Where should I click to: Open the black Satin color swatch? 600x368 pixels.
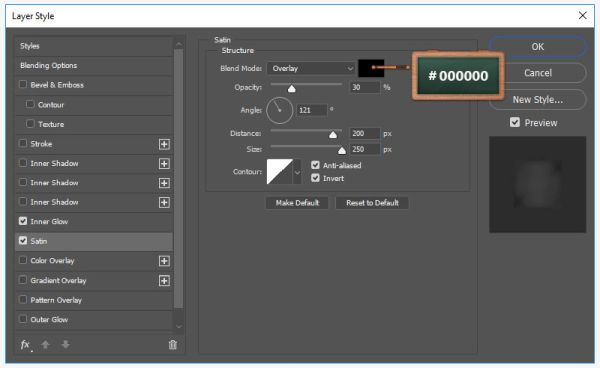coord(371,68)
